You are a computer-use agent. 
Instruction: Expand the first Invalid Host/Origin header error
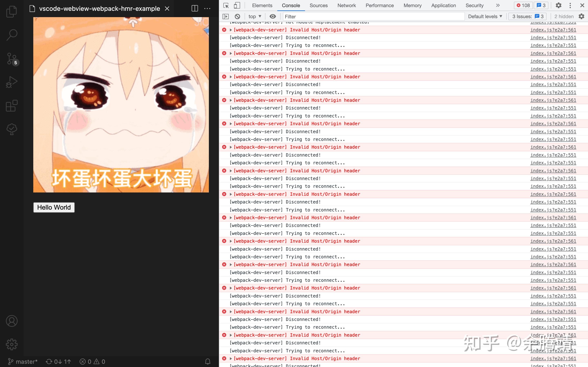(231, 30)
